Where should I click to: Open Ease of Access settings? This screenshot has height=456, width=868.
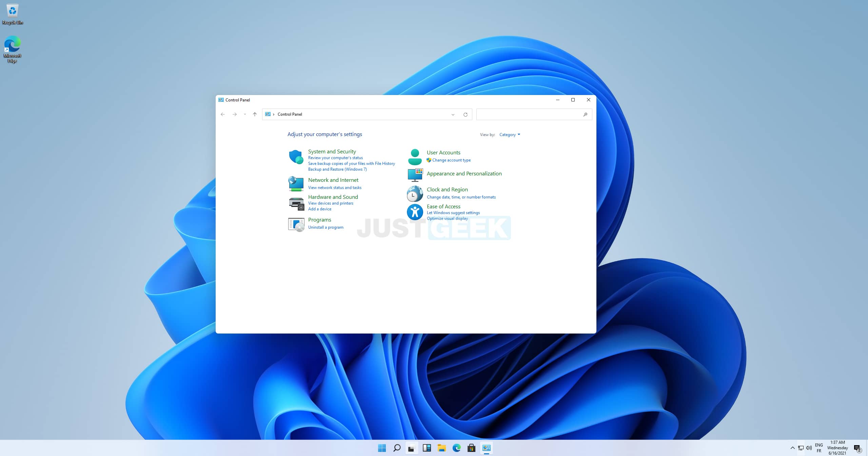click(443, 206)
